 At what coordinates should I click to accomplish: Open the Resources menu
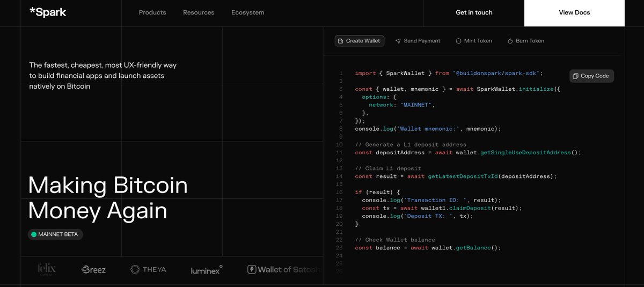[199, 12]
